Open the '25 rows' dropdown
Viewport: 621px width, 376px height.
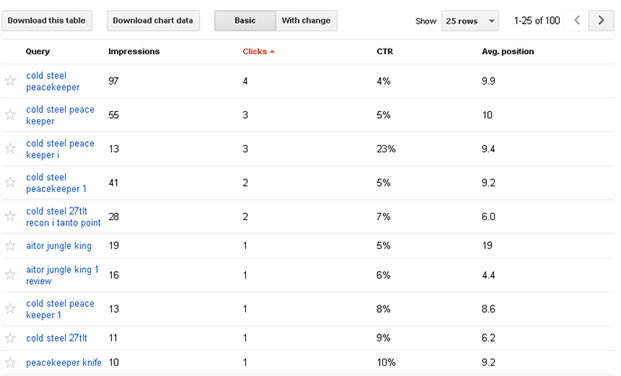(470, 21)
